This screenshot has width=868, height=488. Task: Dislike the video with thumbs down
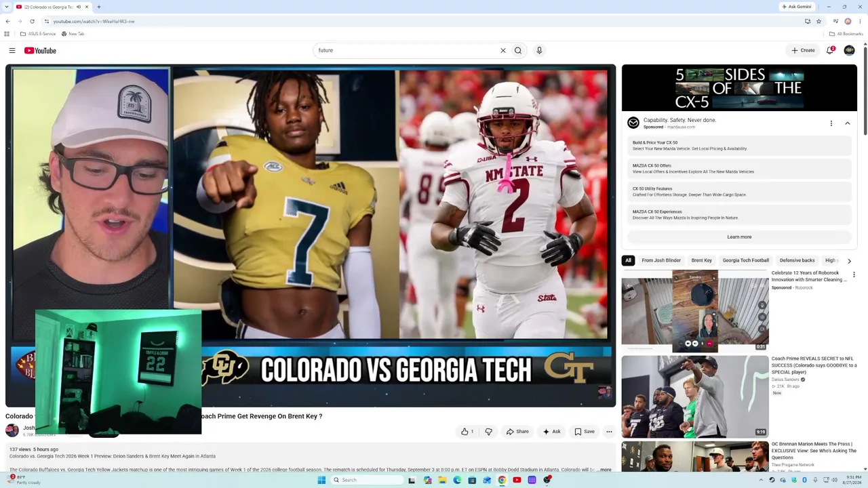488,432
